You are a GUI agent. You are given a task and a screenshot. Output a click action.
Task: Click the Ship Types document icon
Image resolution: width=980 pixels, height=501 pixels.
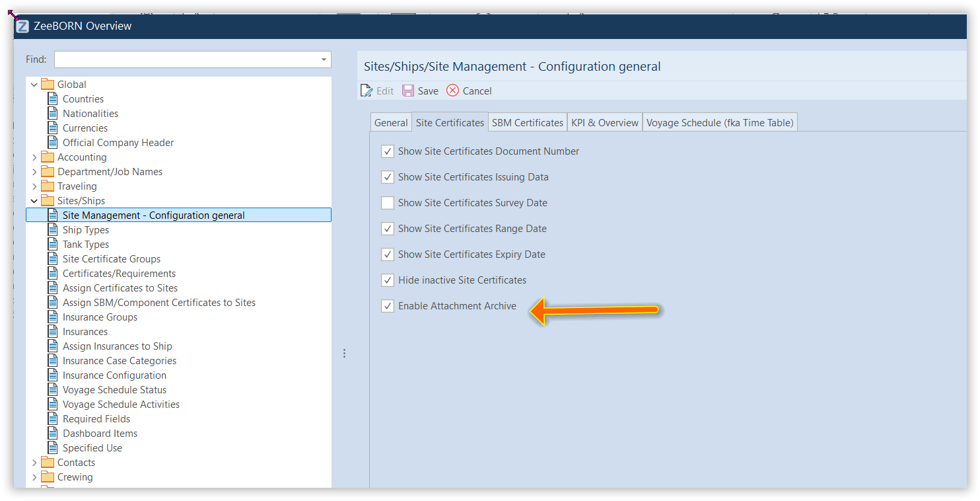pos(53,230)
